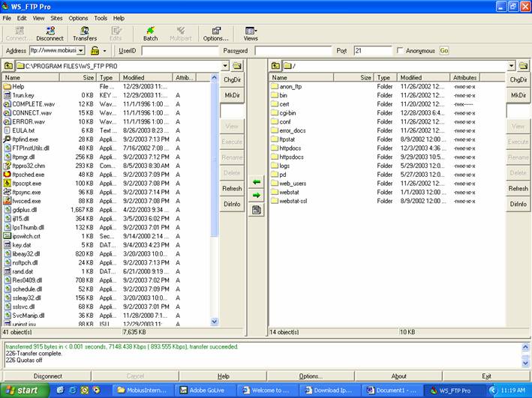The width and height of the screenshot is (532, 398).
Task: Click remote pane browse folder icon
Action: (523, 66)
